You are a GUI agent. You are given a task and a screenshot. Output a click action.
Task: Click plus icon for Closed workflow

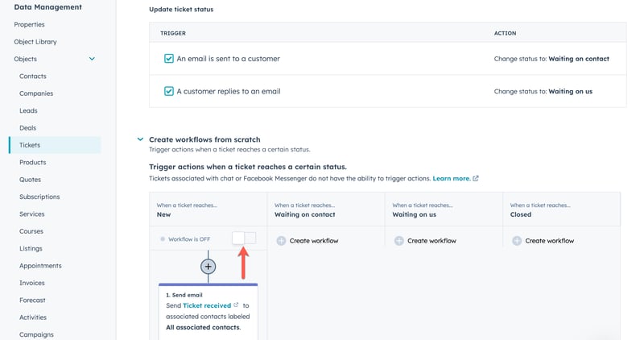click(x=517, y=241)
